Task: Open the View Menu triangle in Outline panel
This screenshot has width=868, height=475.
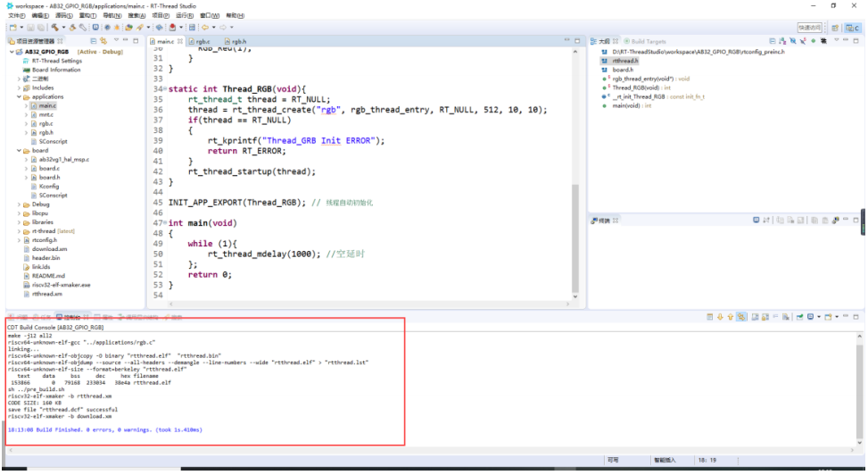Action: pos(837,40)
